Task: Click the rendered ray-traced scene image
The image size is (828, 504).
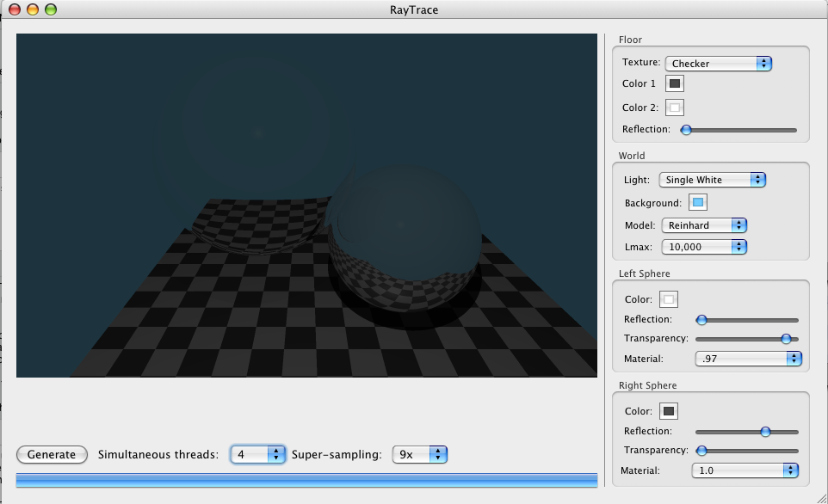Action: point(306,205)
